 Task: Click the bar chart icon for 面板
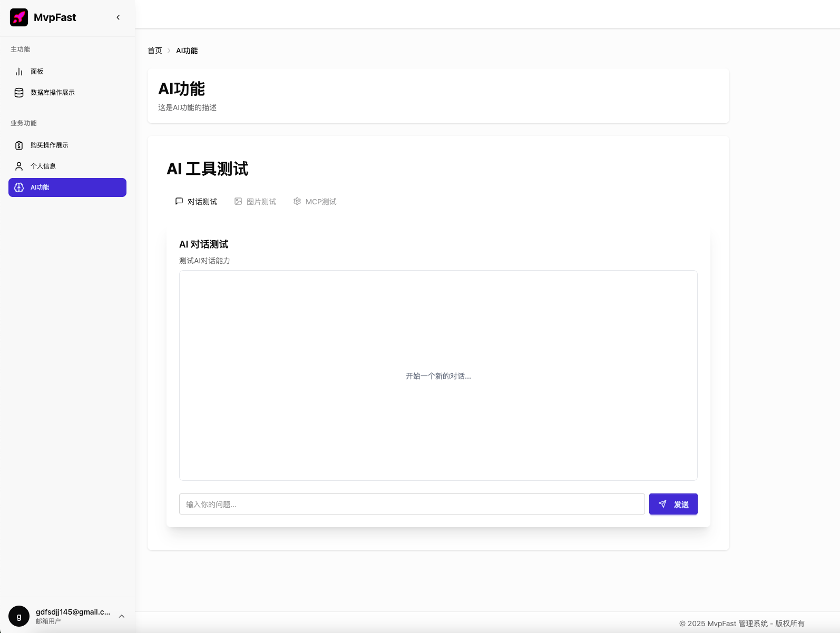tap(19, 72)
